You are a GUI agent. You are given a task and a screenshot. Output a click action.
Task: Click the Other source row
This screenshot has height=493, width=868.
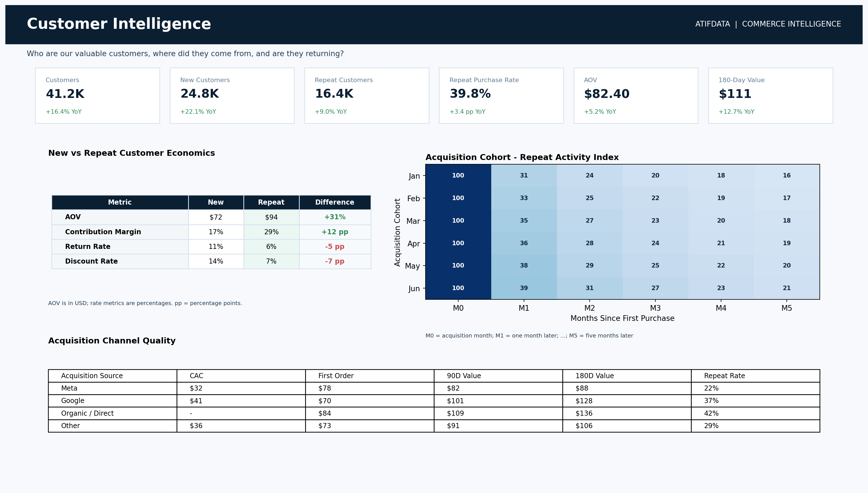coord(434,426)
